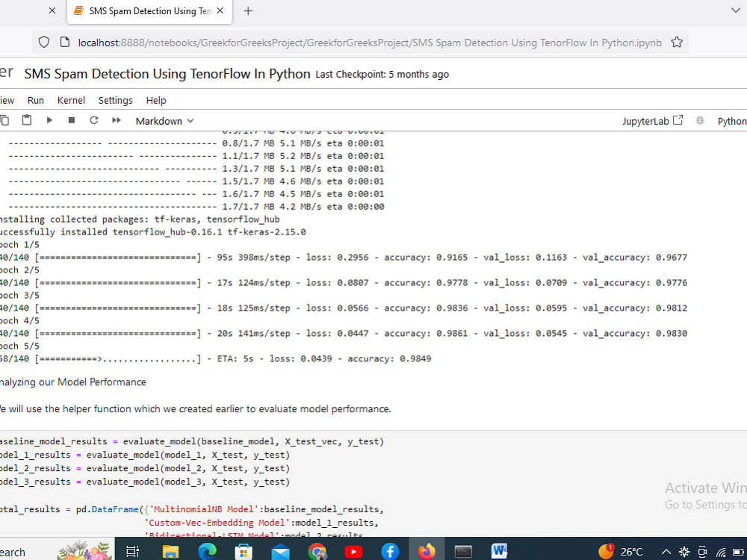Open the Kernel menu
The height and width of the screenshot is (560, 747).
coord(71,100)
